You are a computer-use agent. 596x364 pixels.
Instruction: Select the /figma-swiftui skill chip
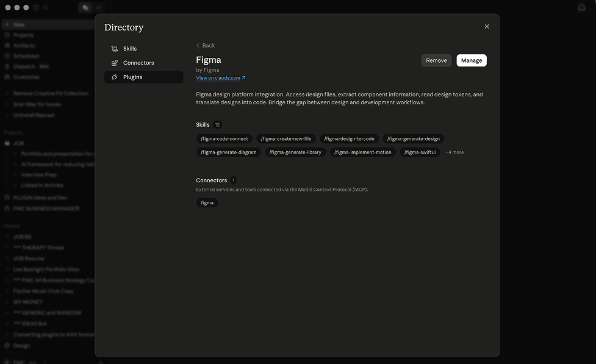point(420,152)
